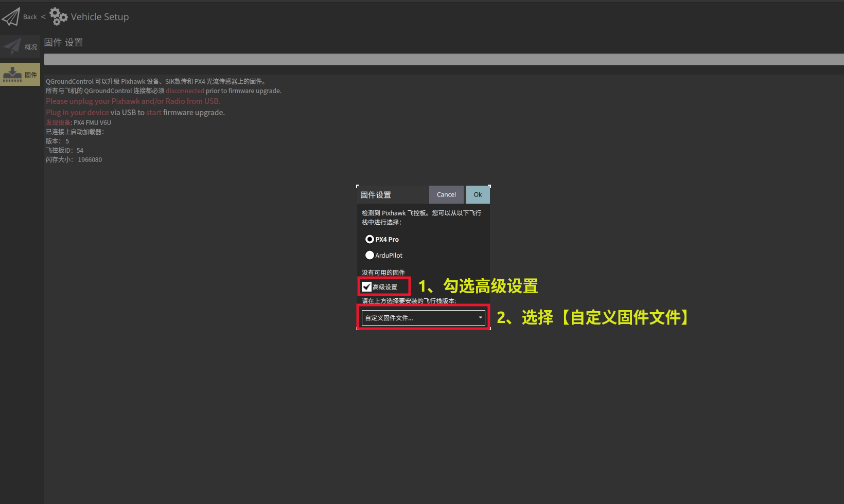
Task: Switch to the 概况 tab
Action: [x=21, y=46]
